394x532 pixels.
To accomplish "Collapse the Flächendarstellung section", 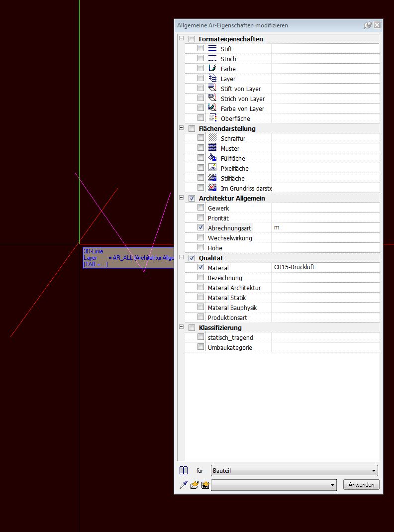I will tap(182, 128).
